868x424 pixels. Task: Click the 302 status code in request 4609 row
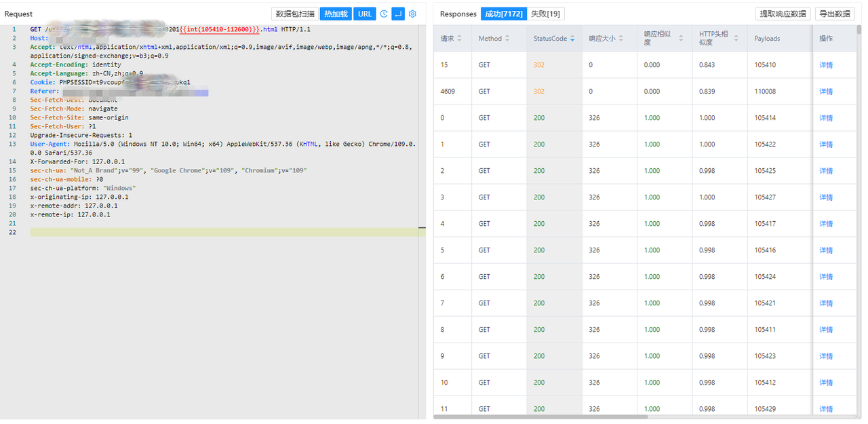pyautogui.click(x=539, y=92)
